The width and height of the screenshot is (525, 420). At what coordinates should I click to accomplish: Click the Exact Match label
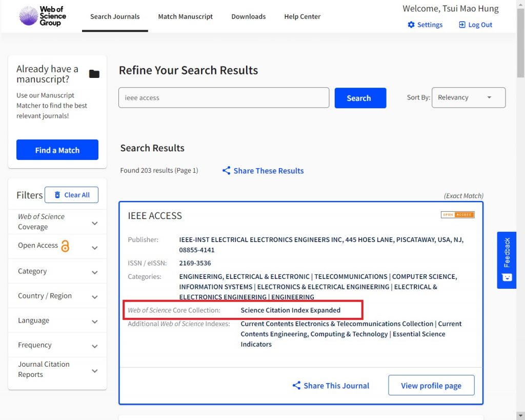[463, 195]
